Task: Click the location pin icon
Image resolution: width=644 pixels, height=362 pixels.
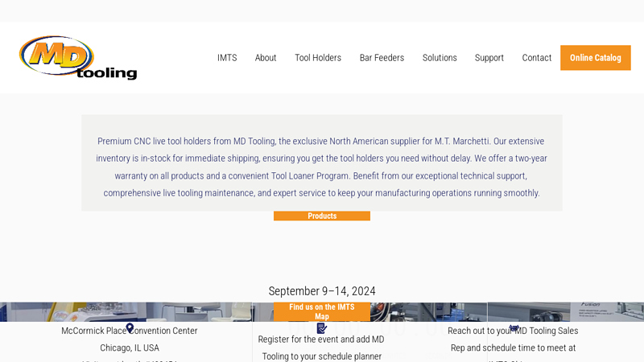Action: [x=130, y=328]
